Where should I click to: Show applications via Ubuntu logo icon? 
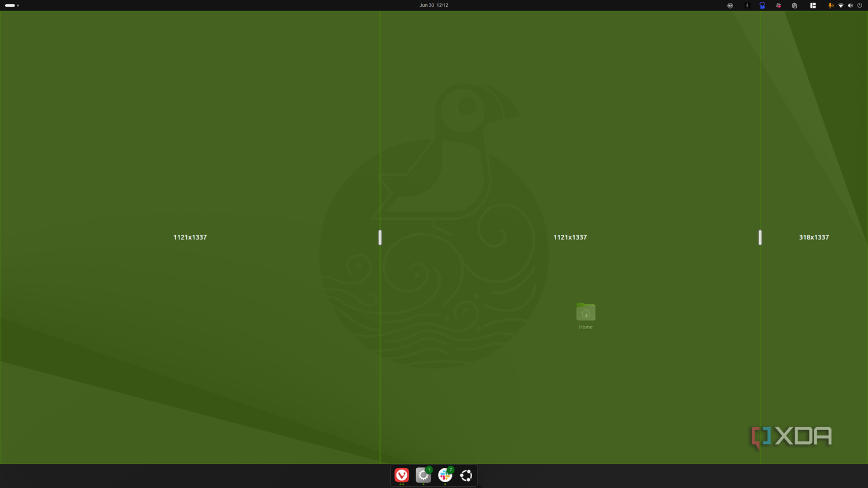466,475
